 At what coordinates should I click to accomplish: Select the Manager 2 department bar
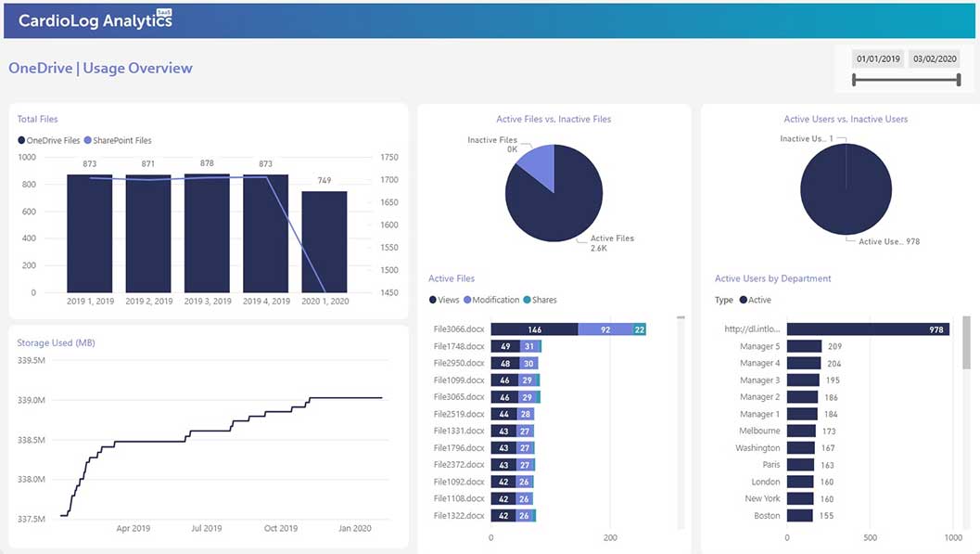point(803,397)
